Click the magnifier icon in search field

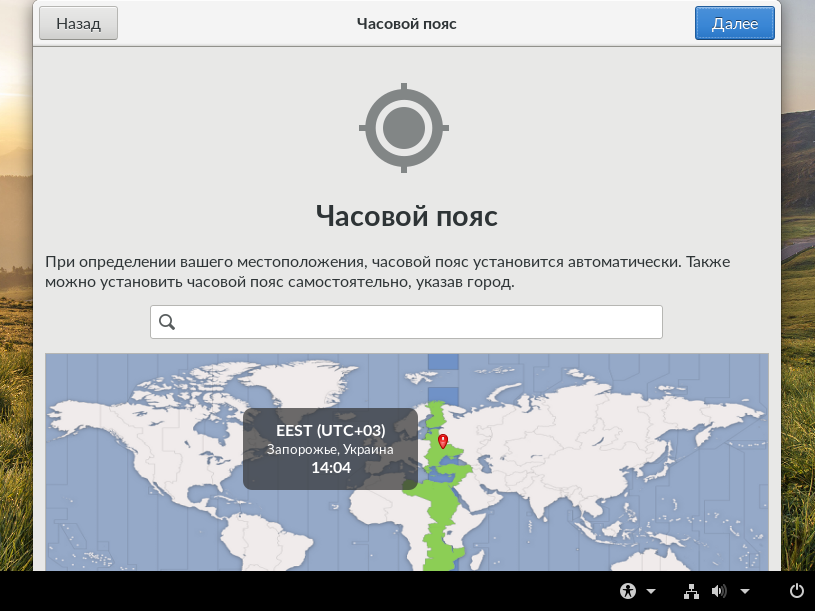point(167,322)
